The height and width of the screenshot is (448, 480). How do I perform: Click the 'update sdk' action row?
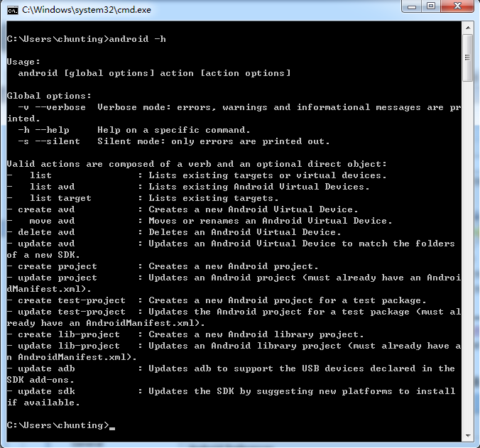click(x=231, y=391)
